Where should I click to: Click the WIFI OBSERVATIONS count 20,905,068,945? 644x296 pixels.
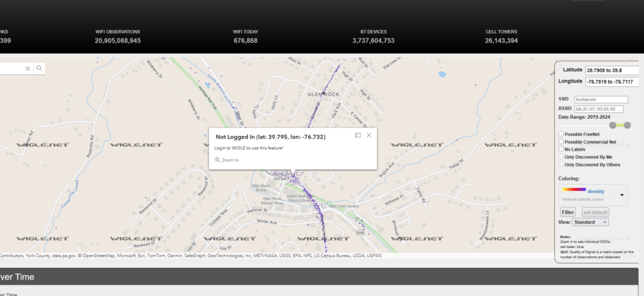point(118,41)
